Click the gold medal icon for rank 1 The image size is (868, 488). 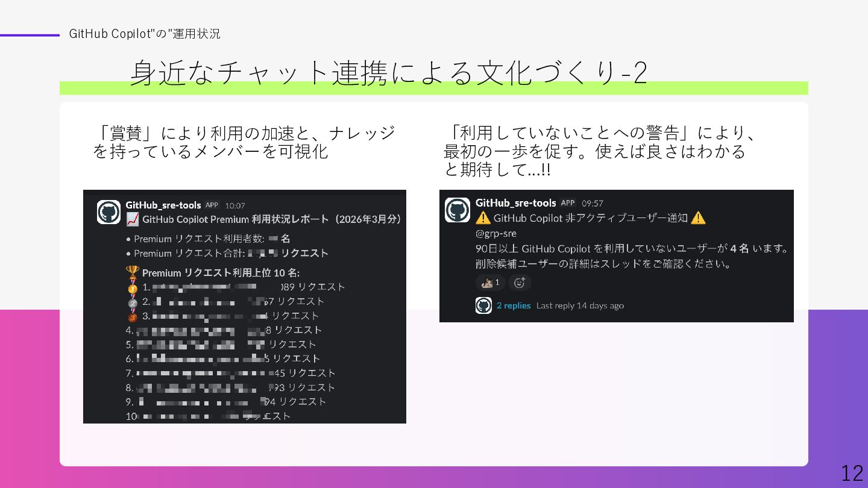coord(133,287)
